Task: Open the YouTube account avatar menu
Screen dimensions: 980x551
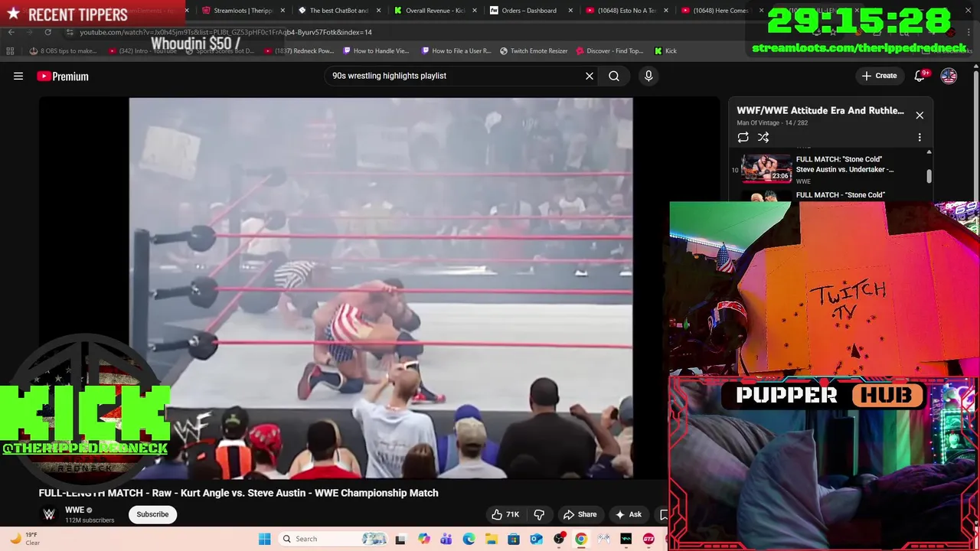Action: [949, 76]
